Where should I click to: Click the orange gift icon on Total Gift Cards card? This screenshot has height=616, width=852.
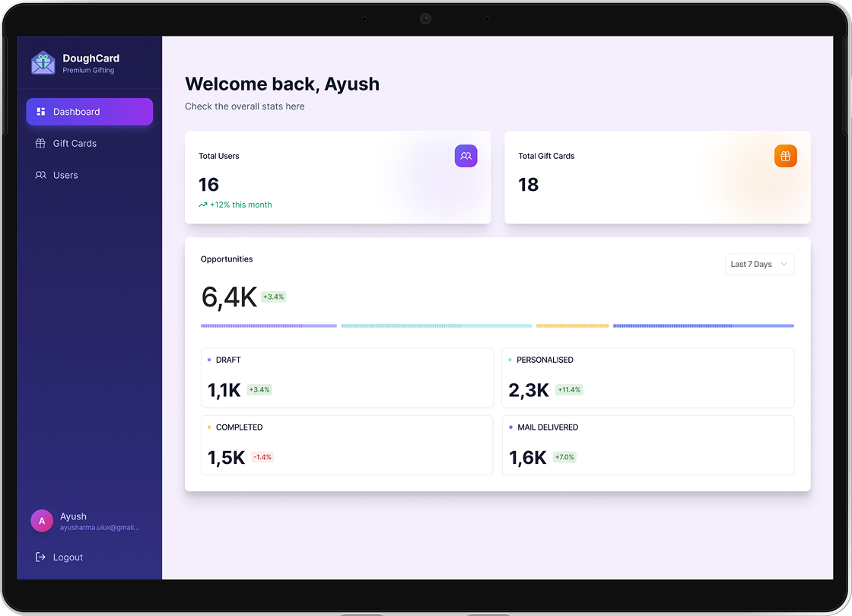point(786,155)
